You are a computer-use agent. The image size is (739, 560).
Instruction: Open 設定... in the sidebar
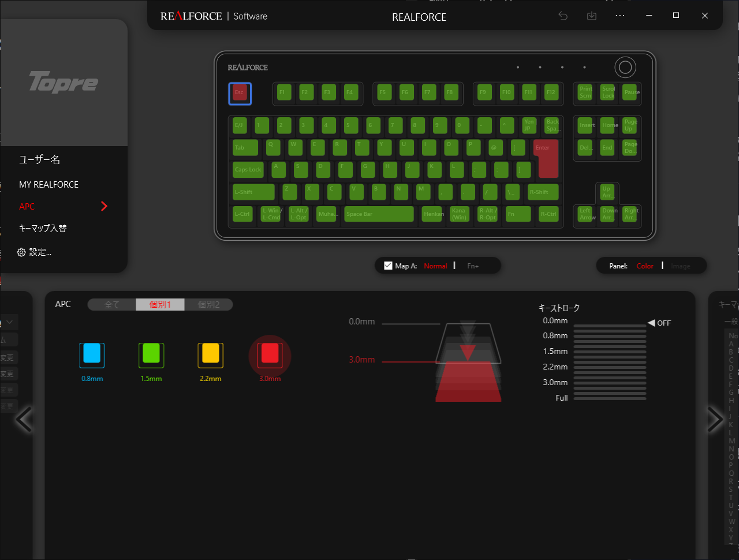coord(40,252)
